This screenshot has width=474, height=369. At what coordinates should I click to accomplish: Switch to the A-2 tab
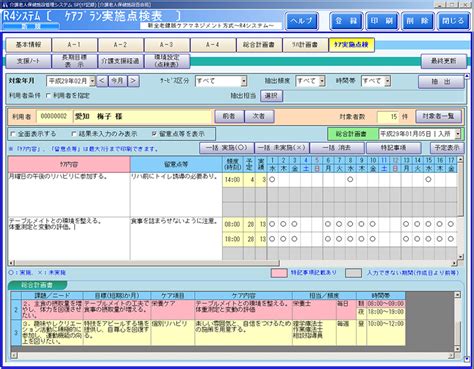click(121, 45)
